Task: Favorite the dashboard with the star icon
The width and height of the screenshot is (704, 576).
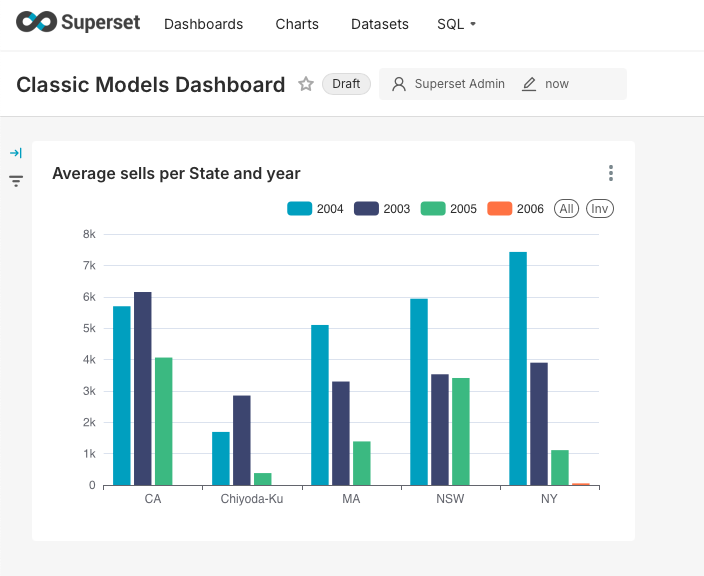Action: pos(306,84)
